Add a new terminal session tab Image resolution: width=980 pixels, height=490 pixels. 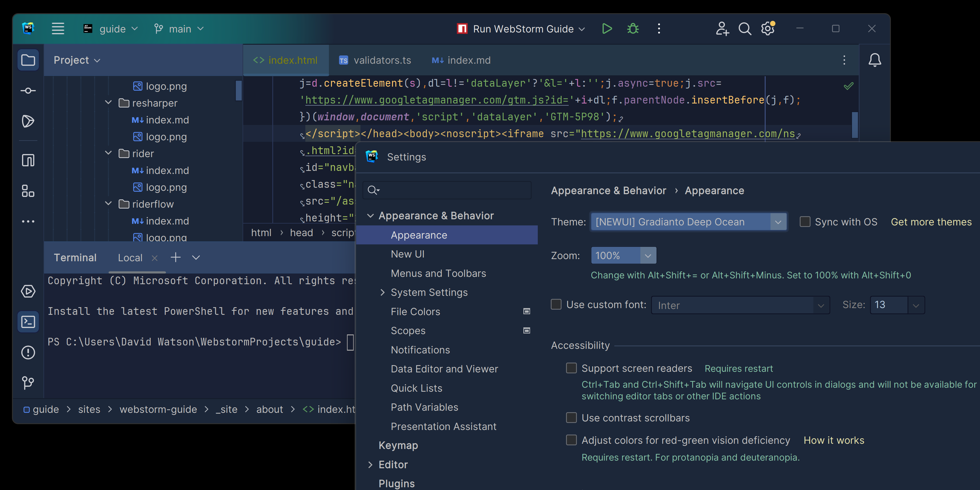[175, 258]
